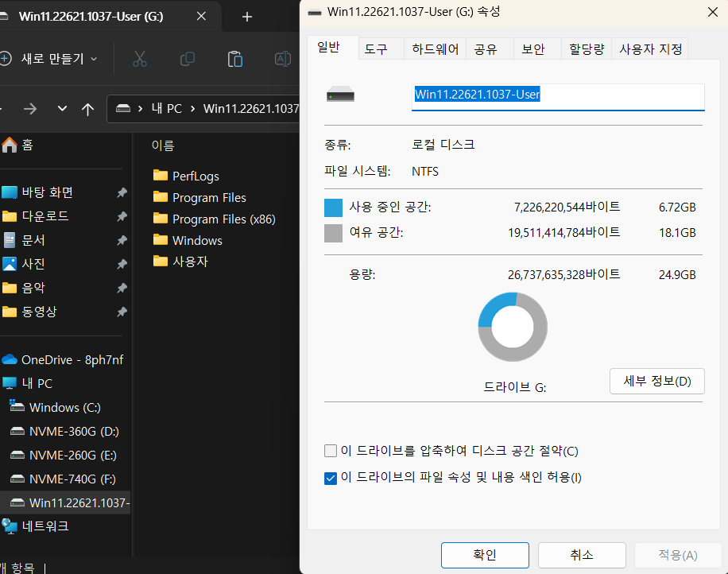Open Desktop (바탕 화면) in quick access

pyautogui.click(x=37, y=192)
